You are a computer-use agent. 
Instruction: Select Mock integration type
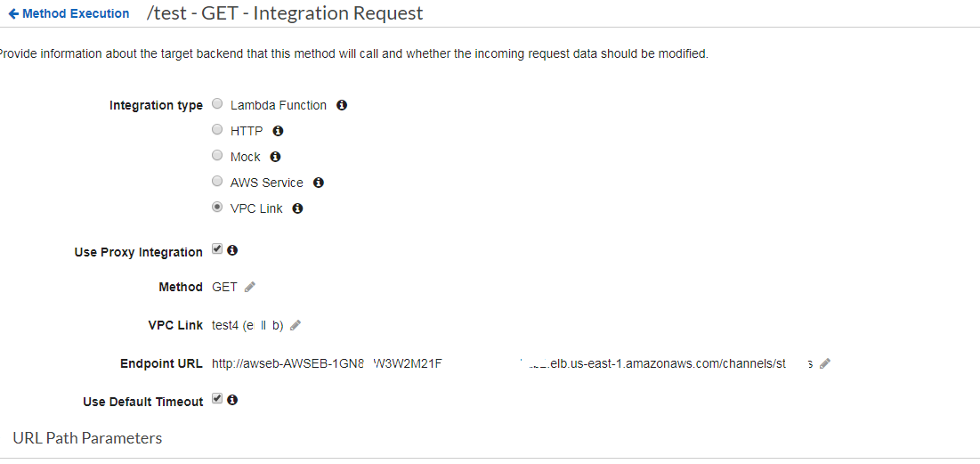[x=217, y=156]
